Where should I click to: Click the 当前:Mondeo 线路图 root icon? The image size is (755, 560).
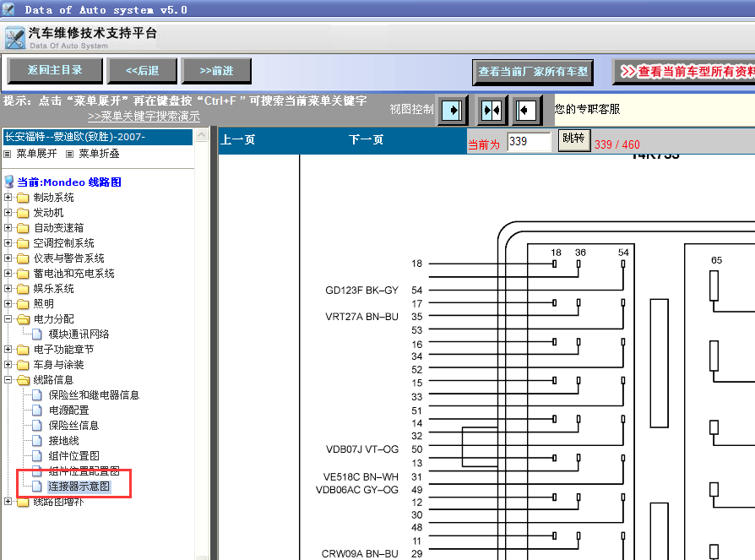point(8,182)
